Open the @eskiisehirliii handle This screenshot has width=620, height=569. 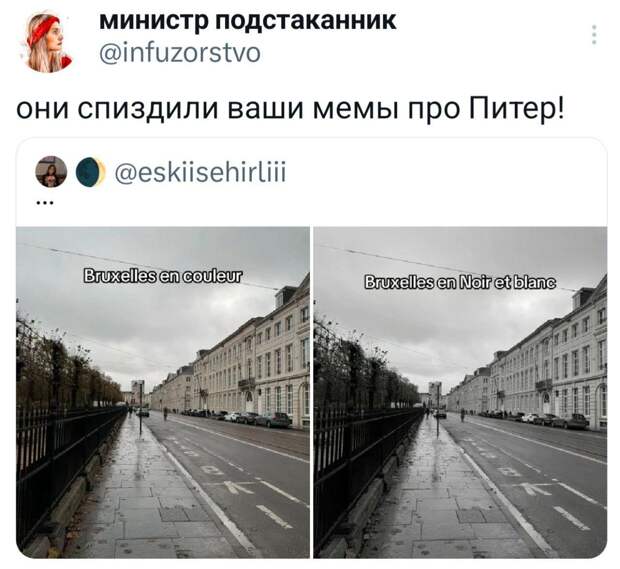coord(200,172)
